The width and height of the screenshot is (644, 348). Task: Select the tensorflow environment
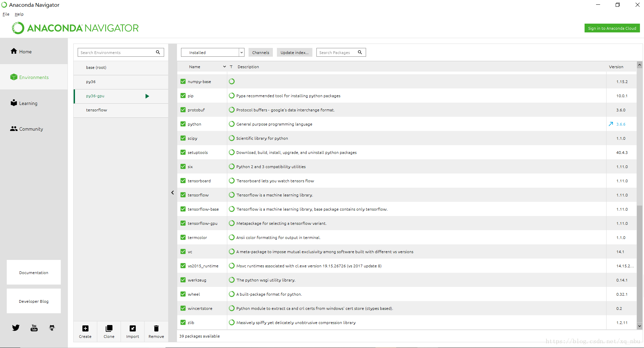point(121,110)
